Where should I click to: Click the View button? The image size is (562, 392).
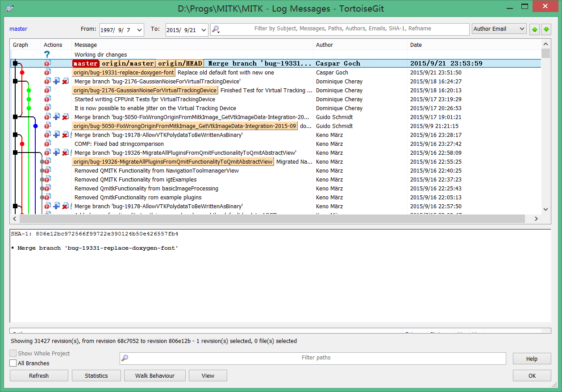(208, 375)
